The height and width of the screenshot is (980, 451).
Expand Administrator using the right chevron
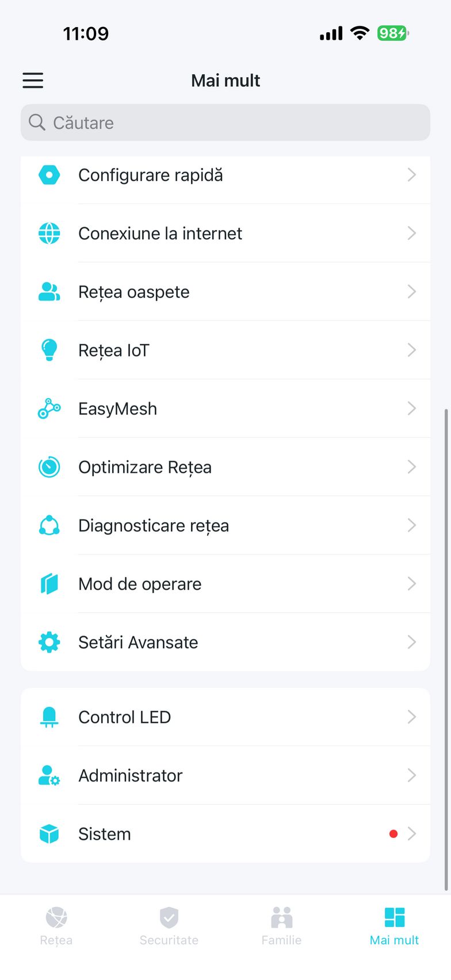click(x=411, y=776)
